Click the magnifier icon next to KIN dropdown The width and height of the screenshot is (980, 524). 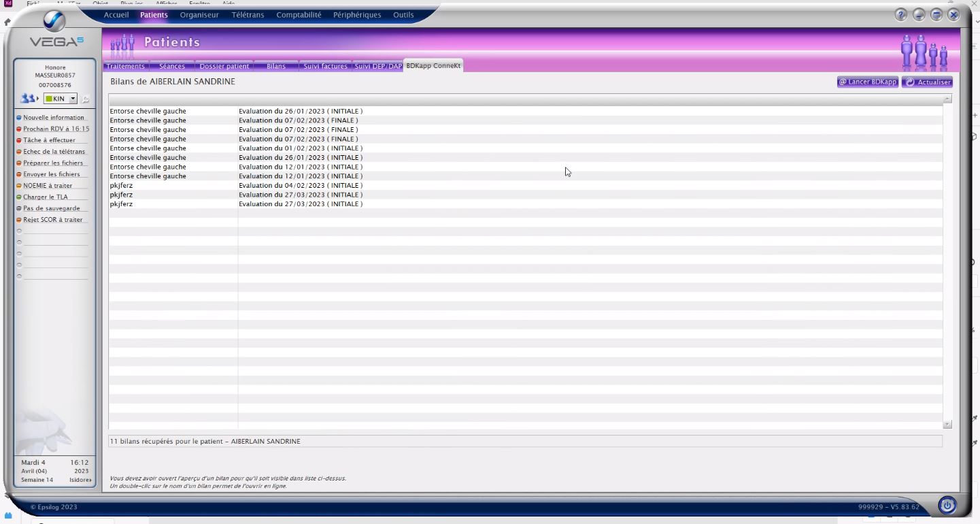point(86,99)
